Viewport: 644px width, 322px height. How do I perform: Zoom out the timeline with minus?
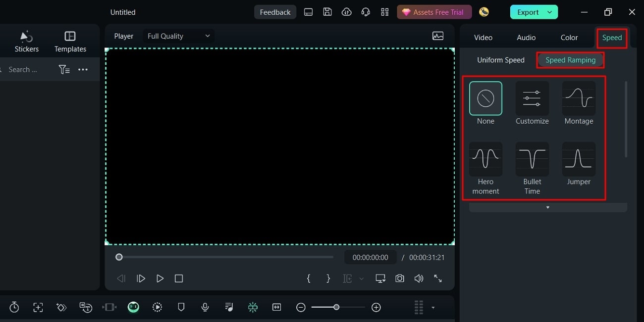click(301, 308)
